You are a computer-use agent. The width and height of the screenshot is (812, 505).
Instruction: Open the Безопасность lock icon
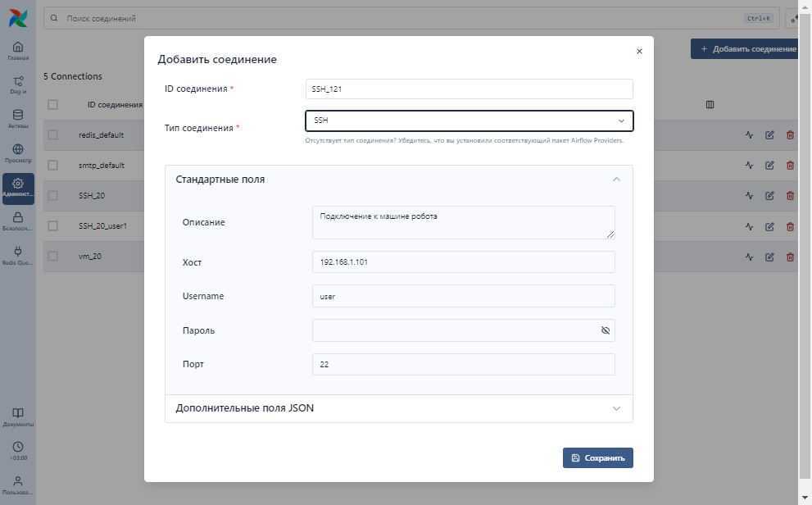pos(18,217)
